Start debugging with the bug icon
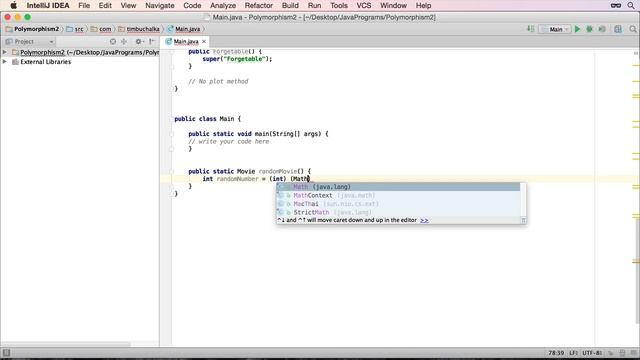Viewport: 640px width, 360px height. pyautogui.click(x=589, y=29)
